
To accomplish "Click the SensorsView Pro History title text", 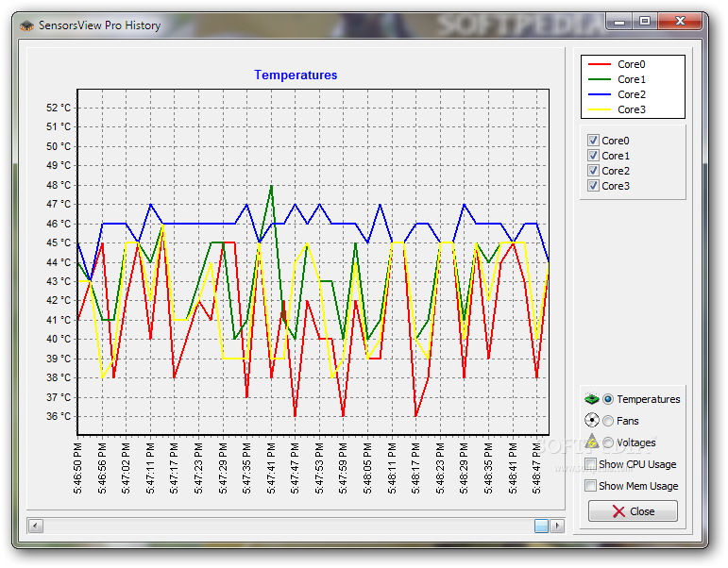I will (99, 25).
